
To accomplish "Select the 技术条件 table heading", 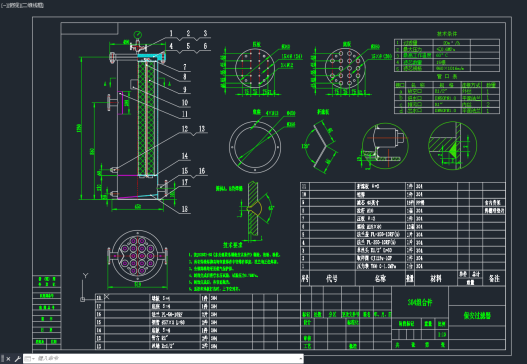I will point(447,34).
